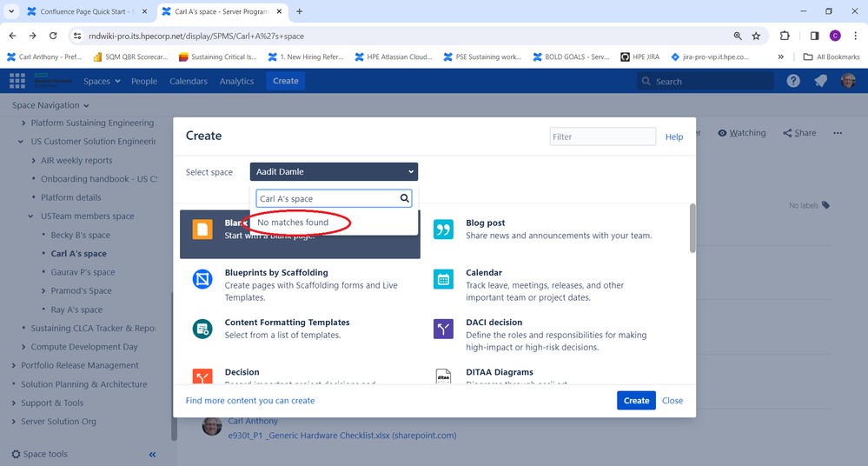
Task: Open Becky B's space in tree
Action: pos(80,235)
